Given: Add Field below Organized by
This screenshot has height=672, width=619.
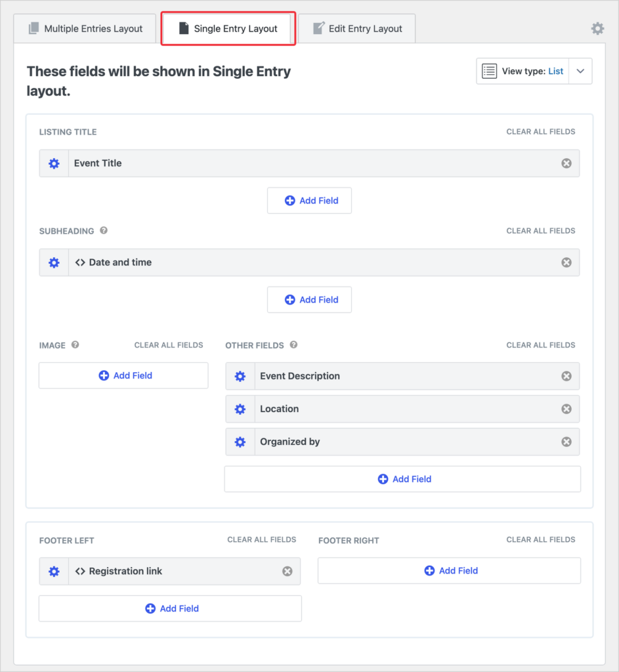Looking at the screenshot, I should [402, 479].
